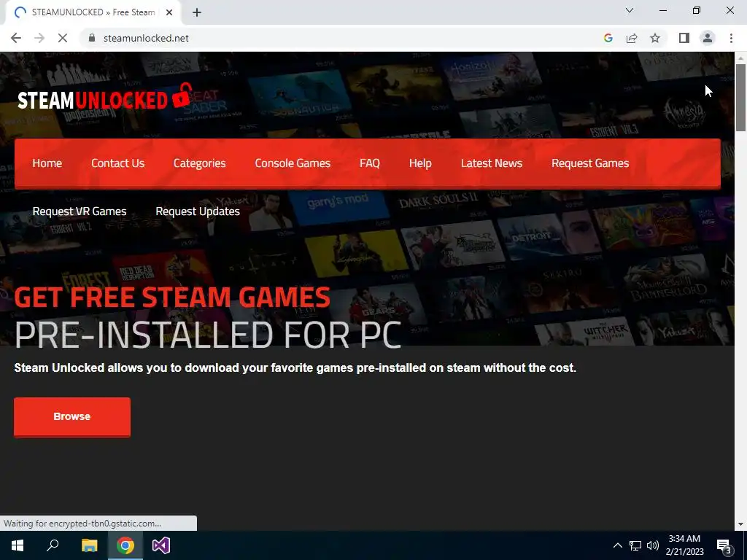Click the Google icon in address bar

[x=608, y=38]
